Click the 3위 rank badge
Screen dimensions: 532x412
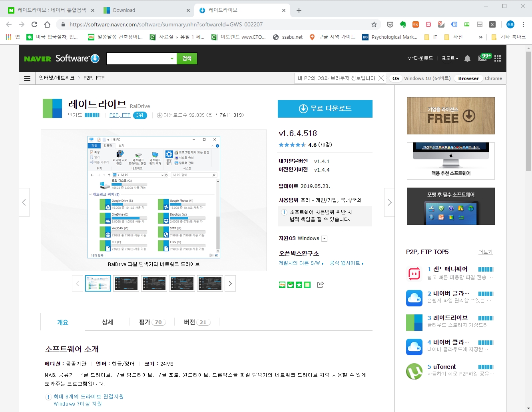tap(140, 115)
